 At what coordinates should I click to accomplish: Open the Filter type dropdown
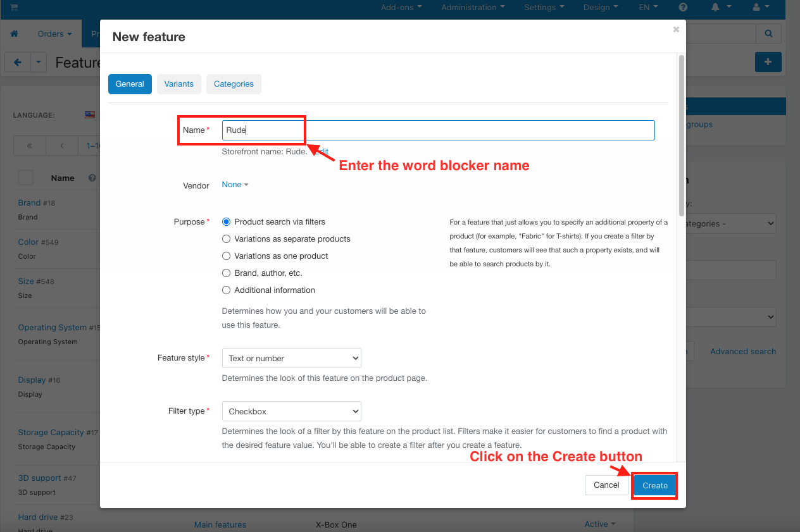pyautogui.click(x=291, y=411)
